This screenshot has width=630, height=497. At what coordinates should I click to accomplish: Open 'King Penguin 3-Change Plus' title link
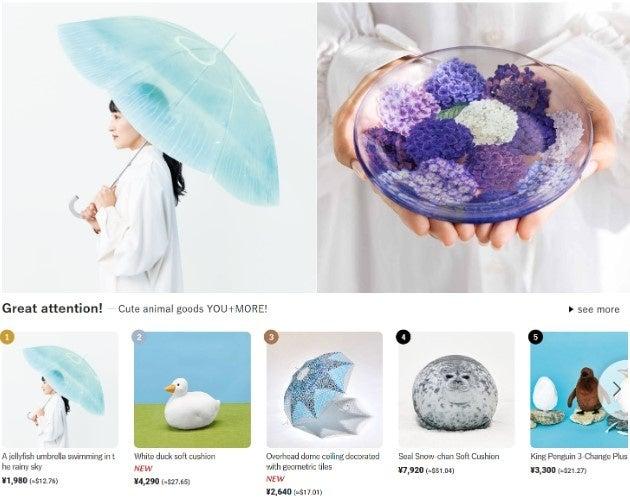(x=579, y=456)
